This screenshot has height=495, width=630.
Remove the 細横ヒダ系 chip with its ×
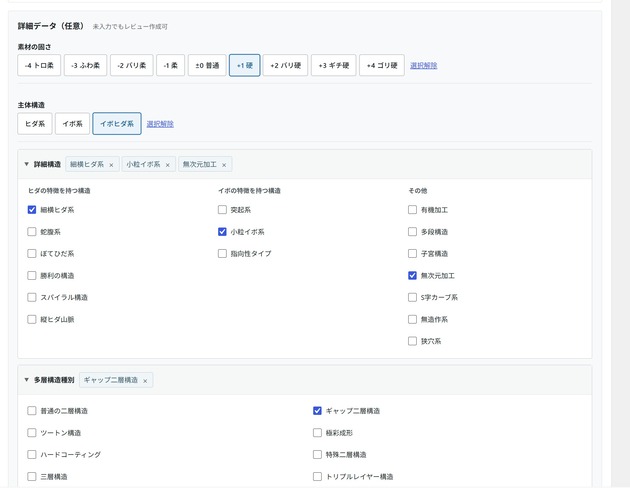coord(111,165)
